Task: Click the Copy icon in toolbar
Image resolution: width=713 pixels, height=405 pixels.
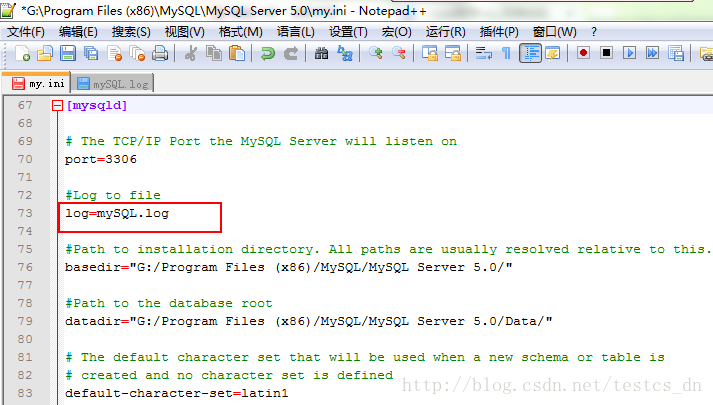Action: 214,53
